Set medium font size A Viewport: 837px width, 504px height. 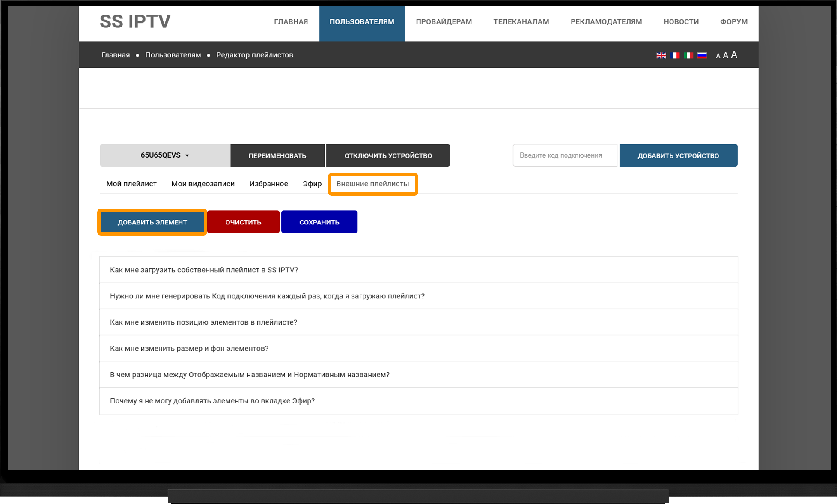pos(725,55)
